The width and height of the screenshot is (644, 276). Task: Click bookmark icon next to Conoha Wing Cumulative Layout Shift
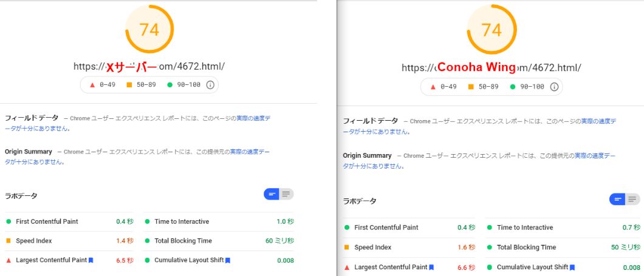pyautogui.click(x=572, y=267)
